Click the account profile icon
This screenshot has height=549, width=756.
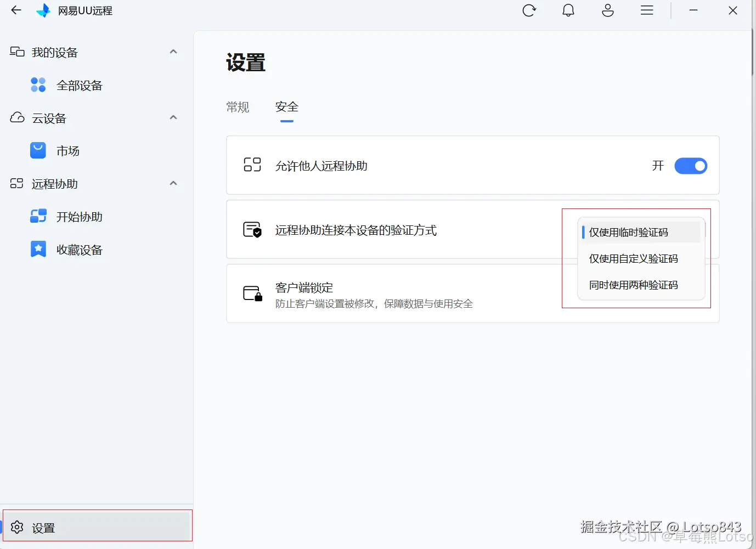pos(607,10)
